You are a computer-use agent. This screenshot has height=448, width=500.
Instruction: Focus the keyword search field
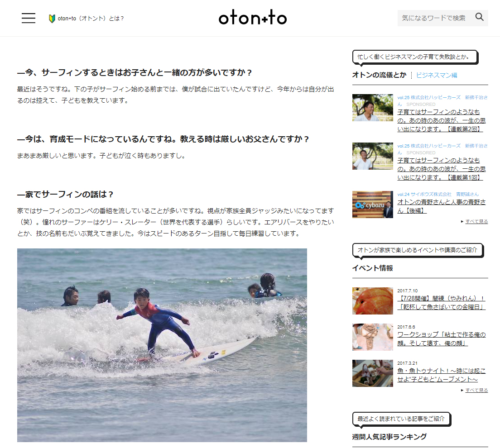click(434, 18)
